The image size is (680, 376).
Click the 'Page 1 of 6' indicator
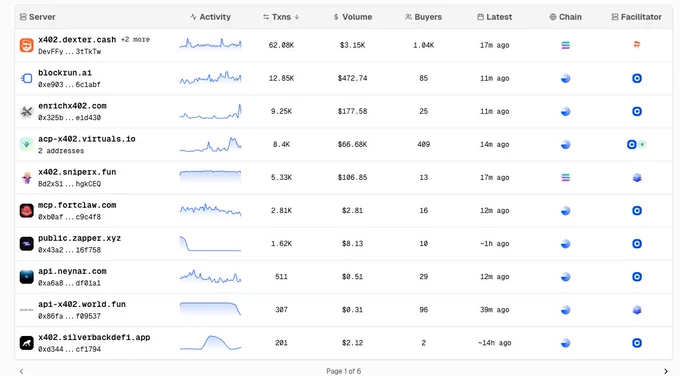343,371
